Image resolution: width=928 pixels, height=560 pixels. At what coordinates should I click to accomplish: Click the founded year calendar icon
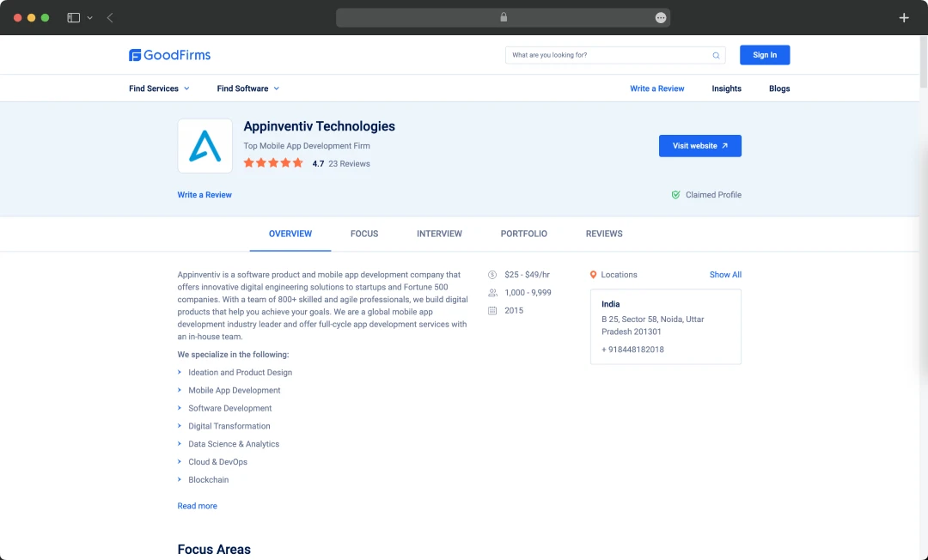point(491,310)
